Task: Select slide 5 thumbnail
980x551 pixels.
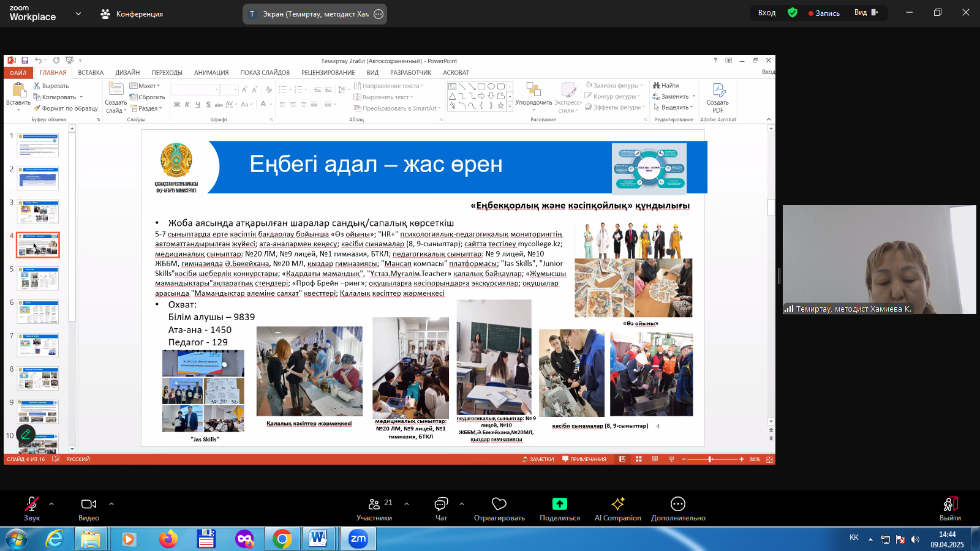Action: (x=38, y=279)
